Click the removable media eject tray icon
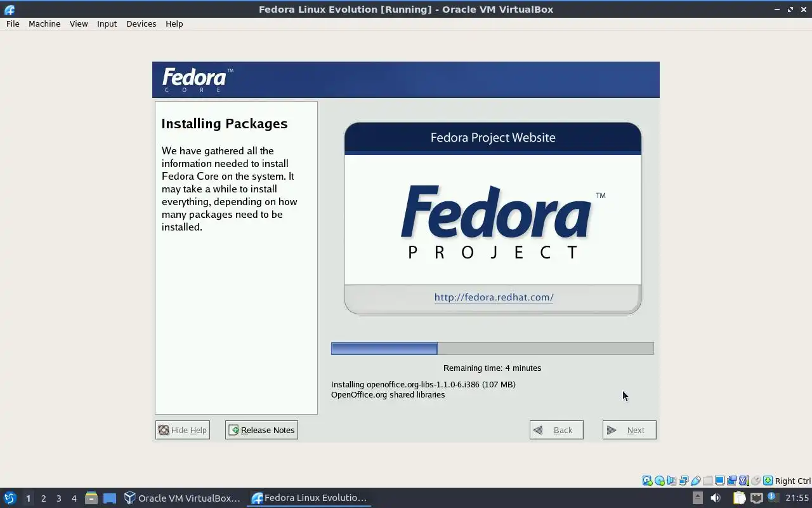The width and height of the screenshot is (812, 508). tap(698, 498)
